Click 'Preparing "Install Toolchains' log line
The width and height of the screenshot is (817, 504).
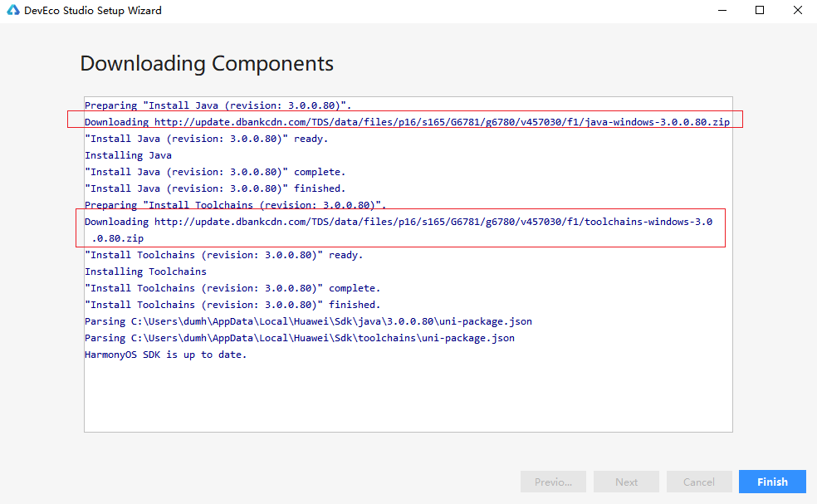click(x=236, y=205)
